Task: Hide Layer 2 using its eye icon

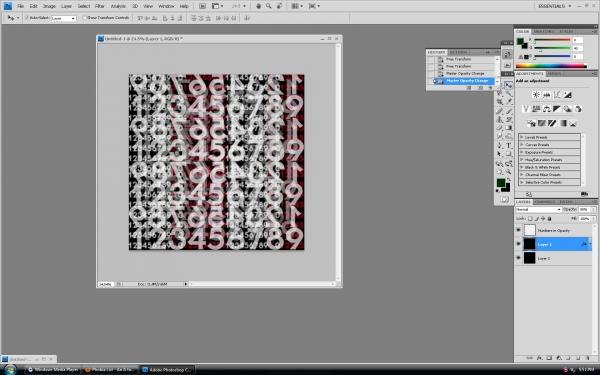Action: coord(518,258)
